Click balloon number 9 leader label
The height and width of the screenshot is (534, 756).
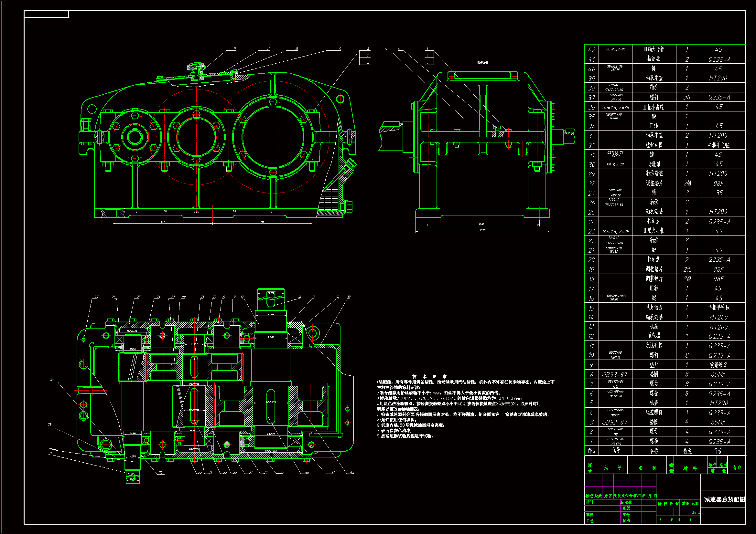pyautogui.click(x=340, y=49)
